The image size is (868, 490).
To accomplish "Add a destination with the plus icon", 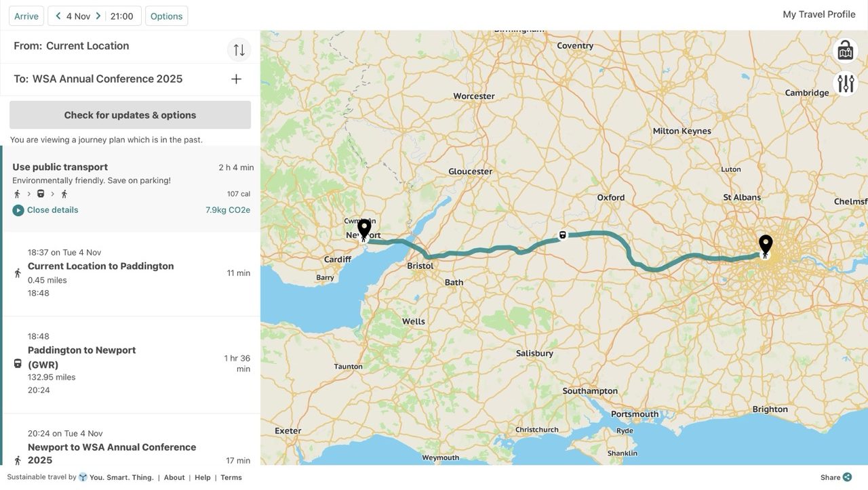I will point(236,79).
